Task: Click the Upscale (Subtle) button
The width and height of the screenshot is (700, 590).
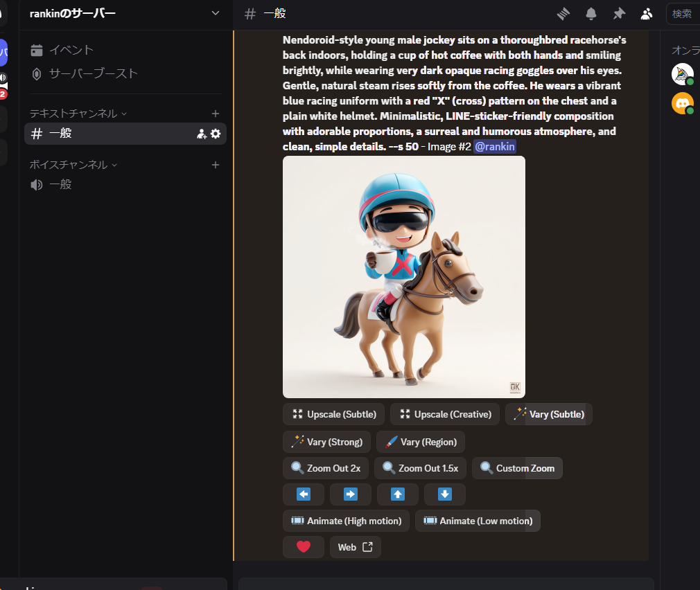Action: point(333,414)
